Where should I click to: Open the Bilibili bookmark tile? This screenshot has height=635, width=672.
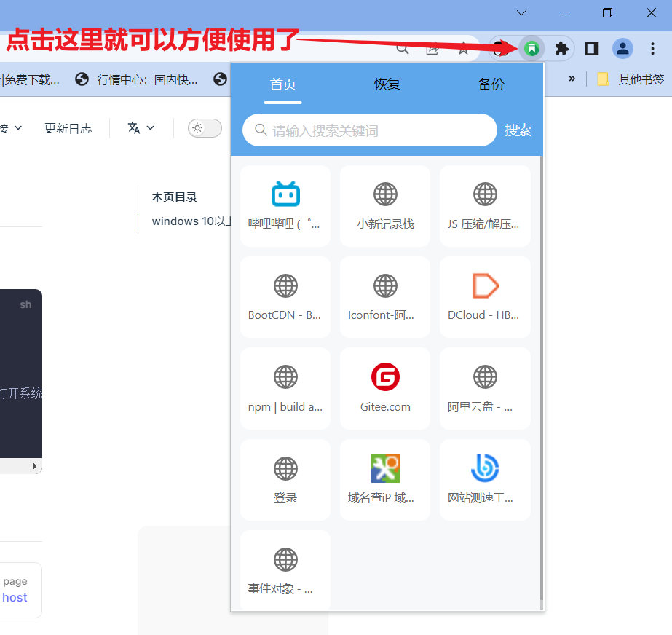point(285,206)
